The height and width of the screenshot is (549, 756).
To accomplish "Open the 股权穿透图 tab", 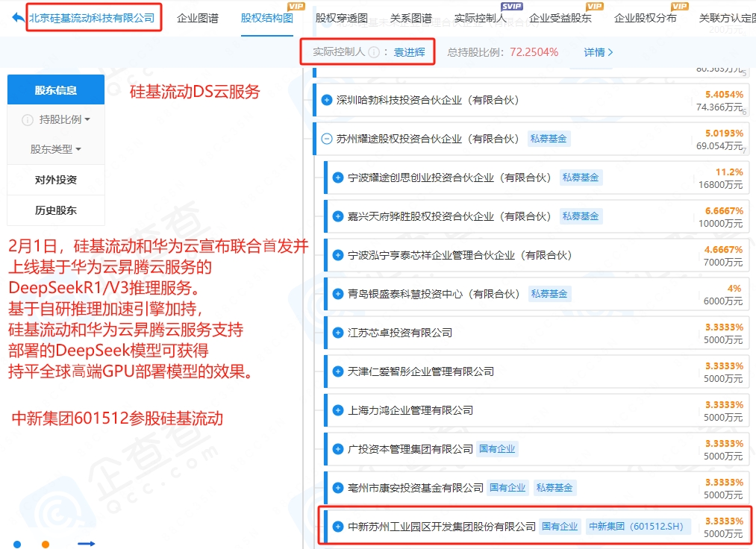I will pyautogui.click(x=341, y=19).
